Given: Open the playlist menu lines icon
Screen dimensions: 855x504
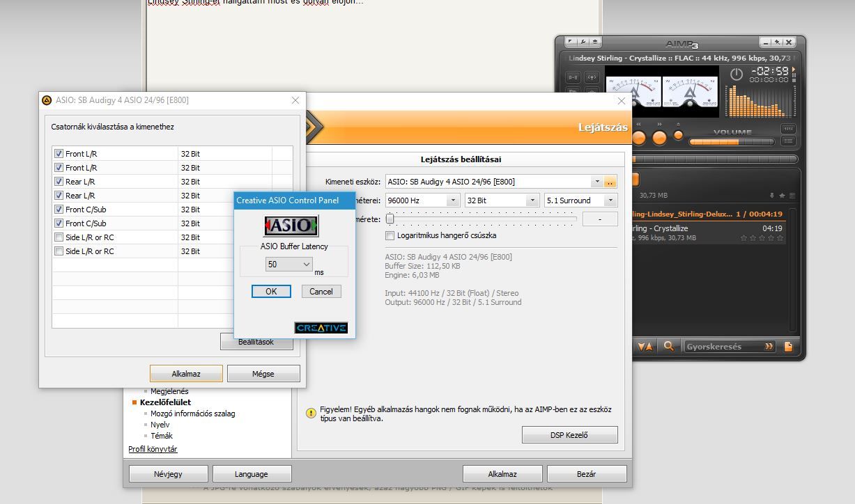Looking at the screenshot, I should click(792, 196).
